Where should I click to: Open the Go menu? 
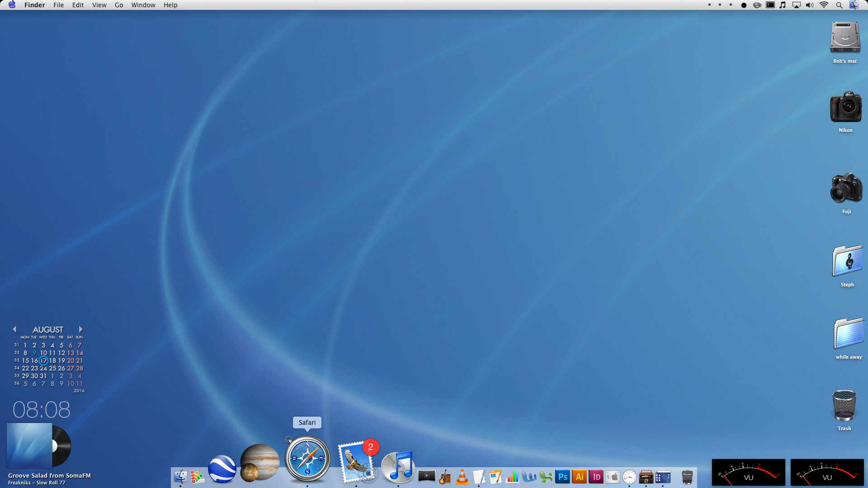[x=119, y=5]
